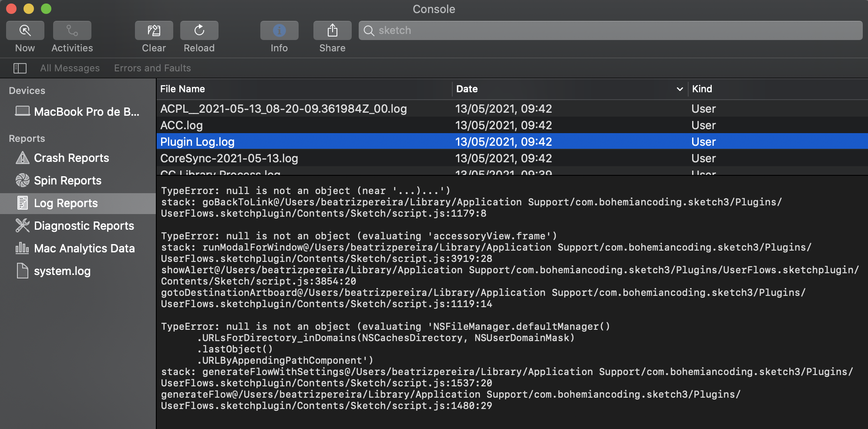Click the Log Reports document icon
This screenshot has height=429, width=868.
pyautogui.click(x=22, y=203)
